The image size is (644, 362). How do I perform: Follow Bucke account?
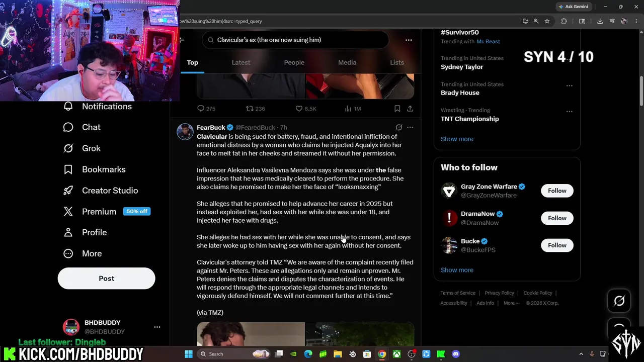click(557, 245)
